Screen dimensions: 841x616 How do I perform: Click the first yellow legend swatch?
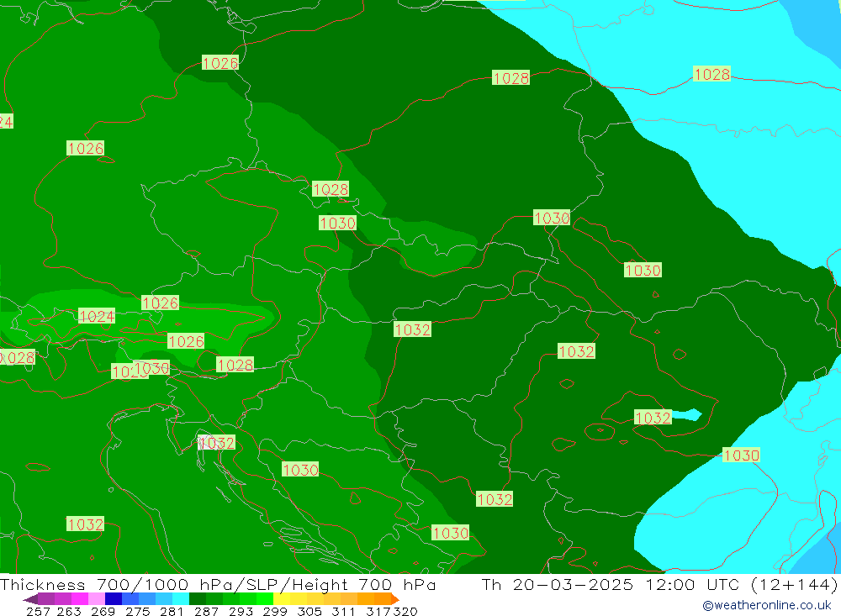click(x=282, y=599)
